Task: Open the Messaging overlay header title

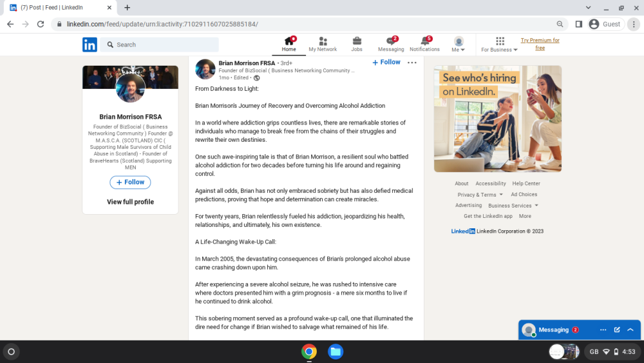Action: click(554, 329)
